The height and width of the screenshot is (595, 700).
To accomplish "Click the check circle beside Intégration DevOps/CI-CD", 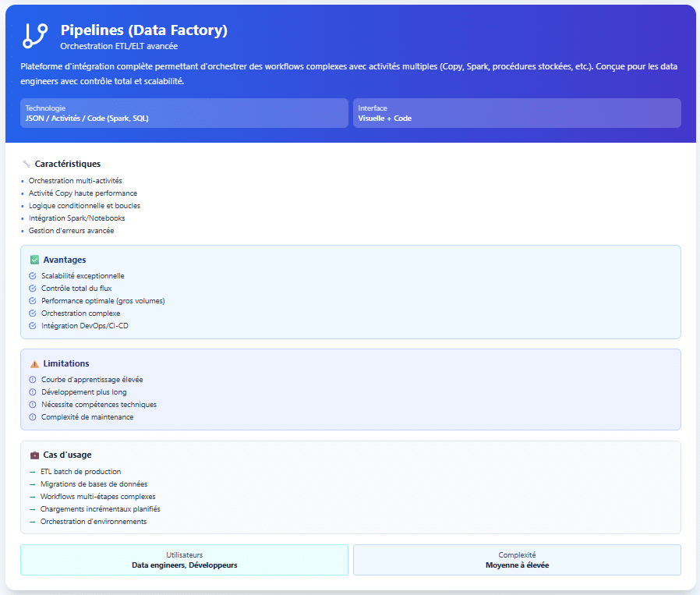I will [33, 326].
